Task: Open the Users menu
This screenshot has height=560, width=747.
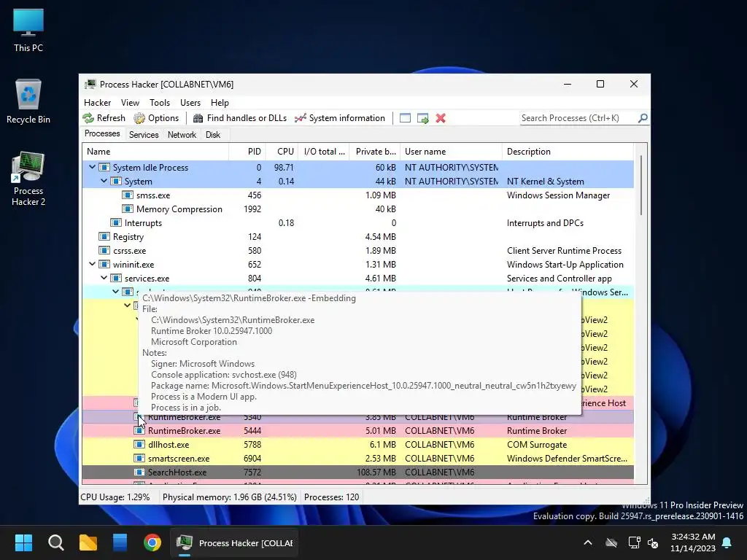Action: click(190, 102)
